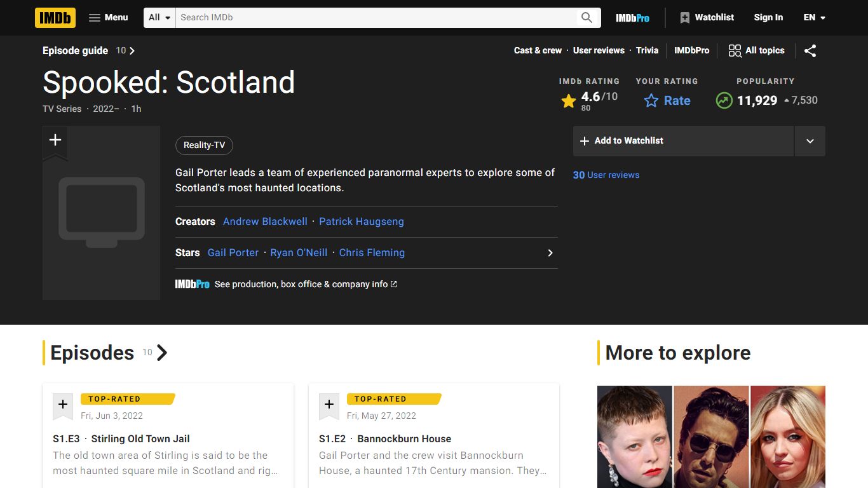This screenshot has height=488, width=868.
Task: Open IMDbPro from the header
Action: [632, 18]
